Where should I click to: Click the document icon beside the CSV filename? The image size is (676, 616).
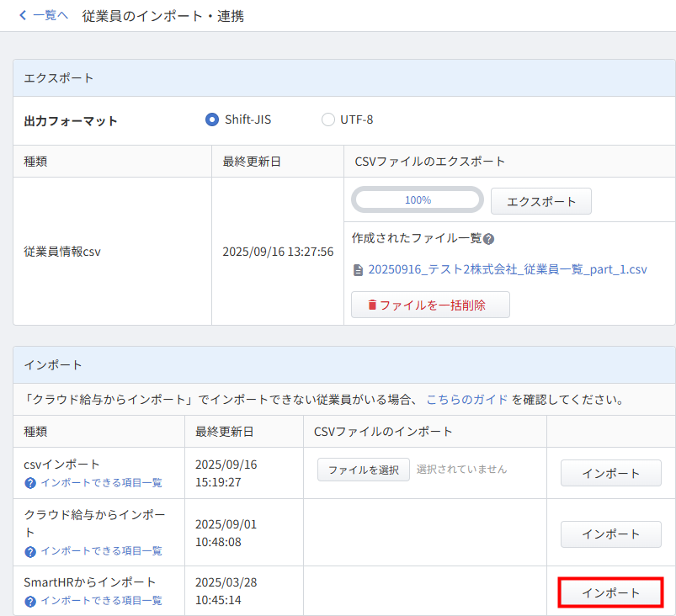359,270
